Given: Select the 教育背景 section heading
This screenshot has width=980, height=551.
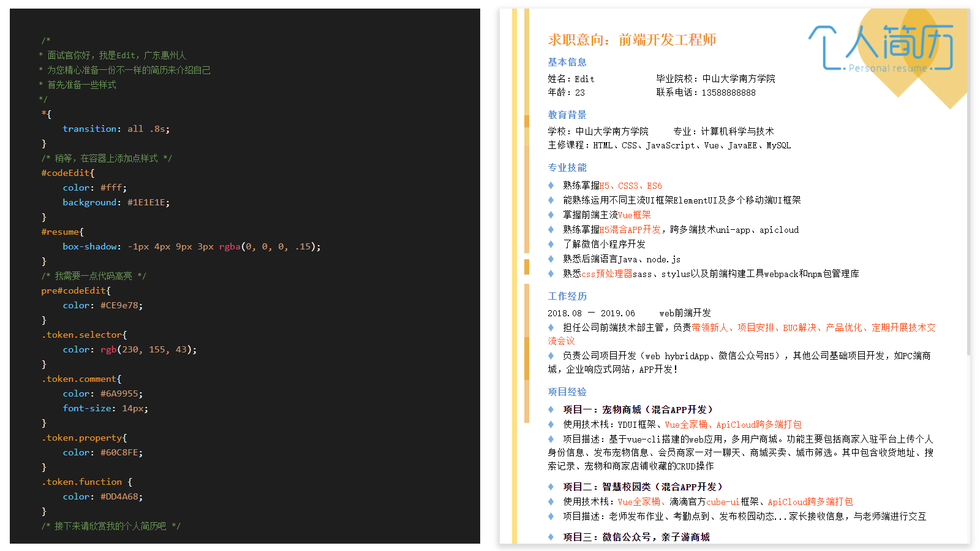Looking at the screenshot, I should [567, 115].
